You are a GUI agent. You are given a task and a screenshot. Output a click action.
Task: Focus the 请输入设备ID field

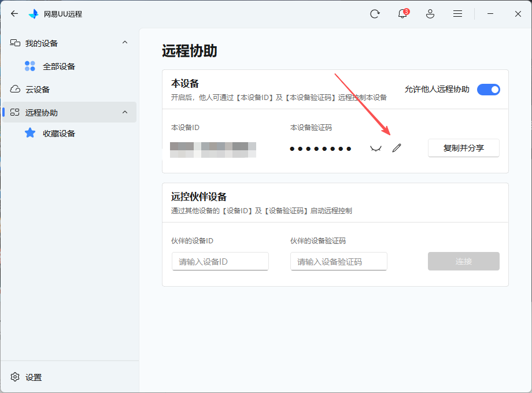pyautogui.click(x=220, y=261)
